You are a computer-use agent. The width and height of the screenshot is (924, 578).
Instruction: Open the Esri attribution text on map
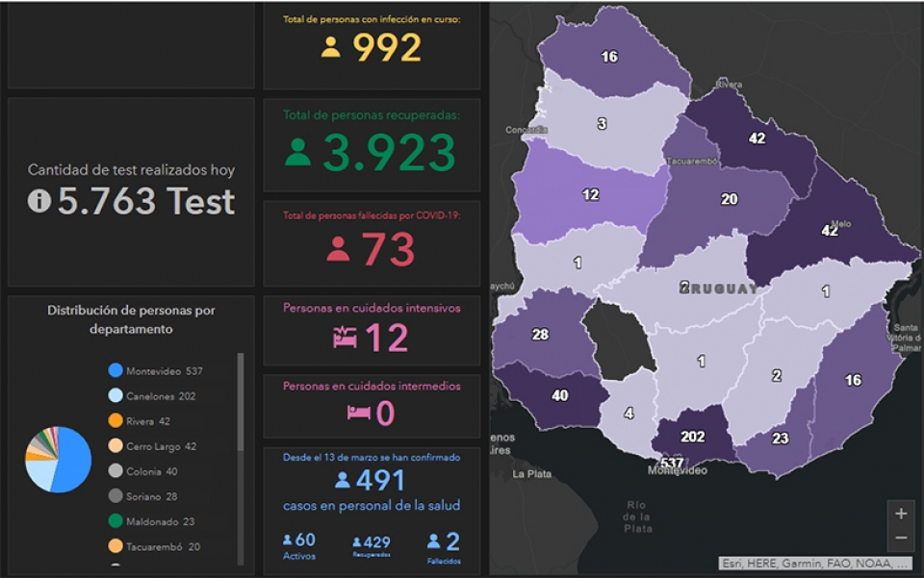815,564
